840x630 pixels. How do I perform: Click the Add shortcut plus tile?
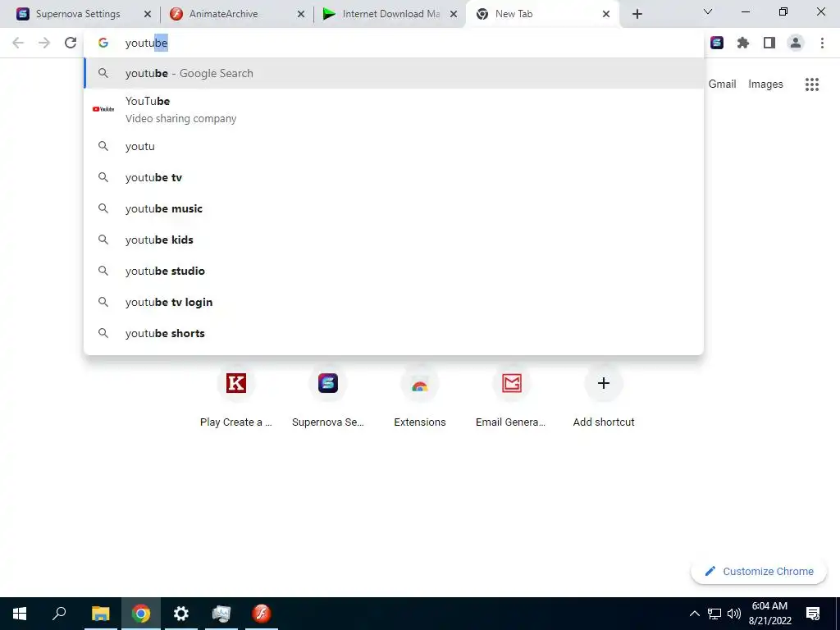603,398
